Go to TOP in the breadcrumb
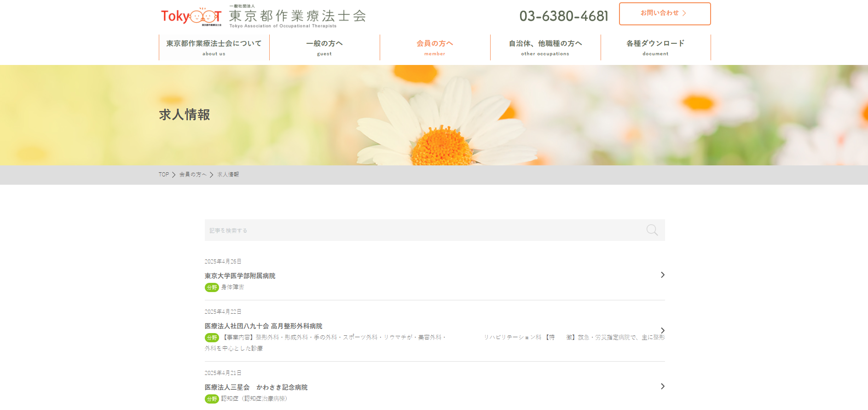 (x=163, y=175)
